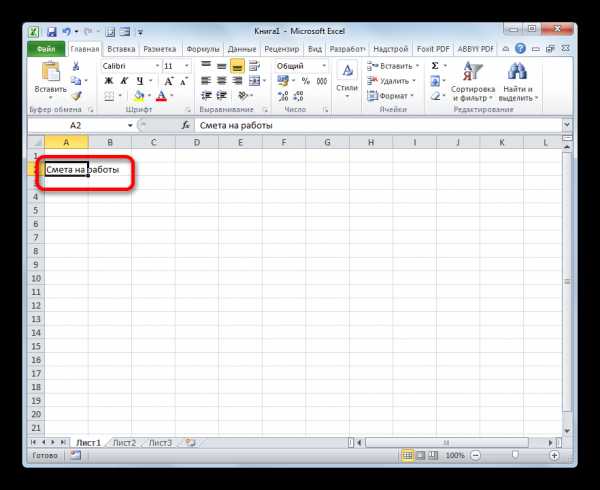
Task: Open Find and Select (Найти и выделить)
Action: pos(518,81)
